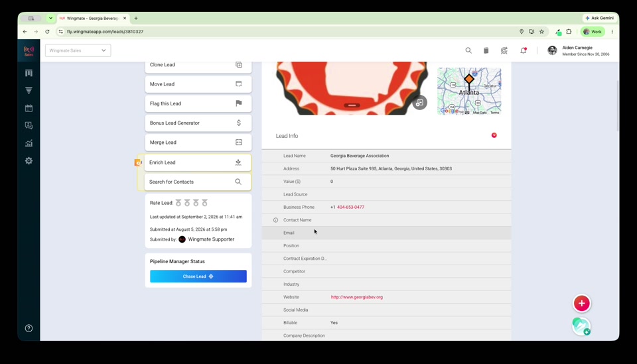Click the flag icon on Flag this Lead

click(238, 103)
